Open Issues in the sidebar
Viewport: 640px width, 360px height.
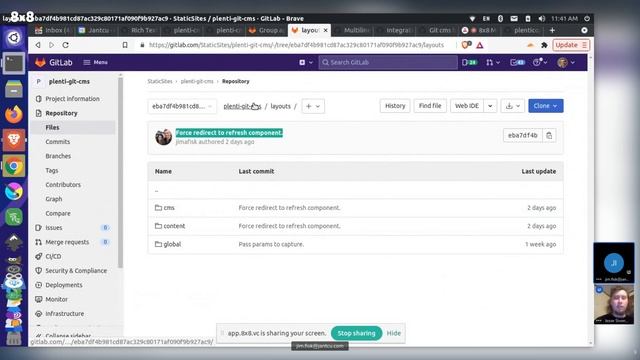coord(53,227)
